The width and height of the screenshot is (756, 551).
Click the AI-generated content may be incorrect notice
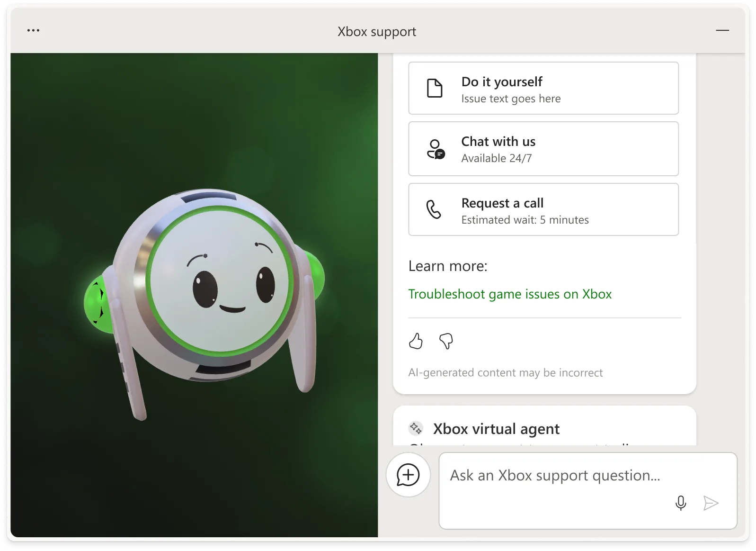click(506, 373)
